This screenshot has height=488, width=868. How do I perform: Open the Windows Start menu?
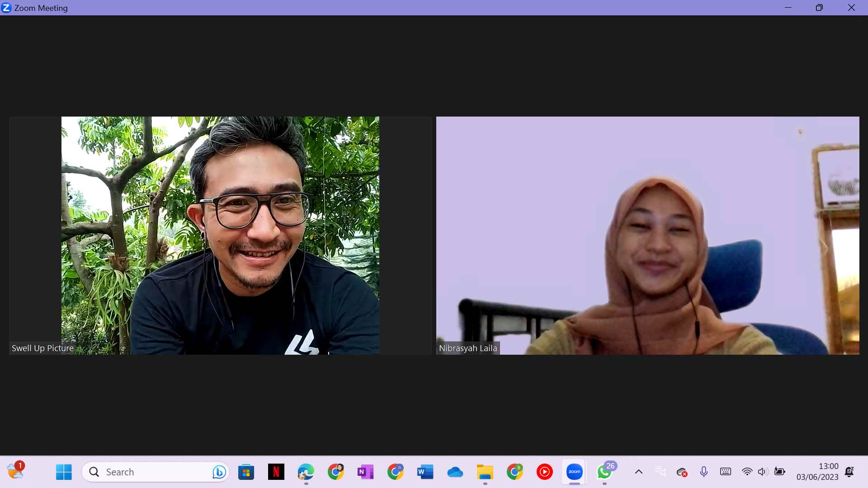click(64, 472)
